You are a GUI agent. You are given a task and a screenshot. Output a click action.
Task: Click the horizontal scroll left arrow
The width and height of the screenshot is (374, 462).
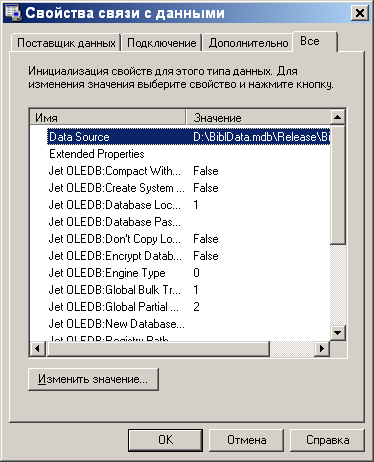pos(38,349)
